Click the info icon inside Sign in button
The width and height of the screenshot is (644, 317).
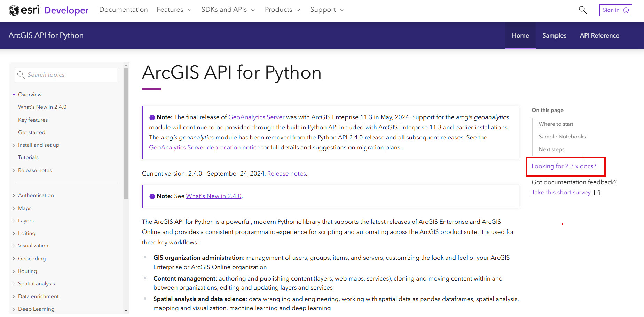tap(626, 10)
